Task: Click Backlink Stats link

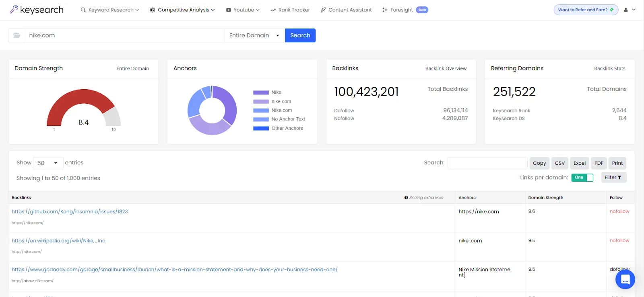Action: pyautogui.click(x=610, y=69)
